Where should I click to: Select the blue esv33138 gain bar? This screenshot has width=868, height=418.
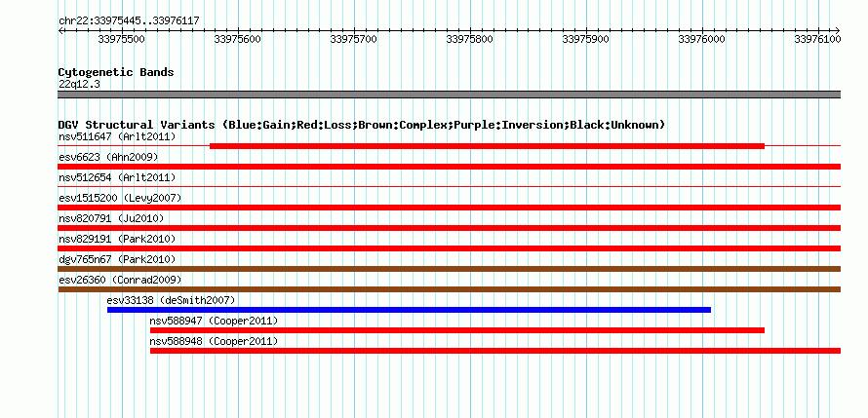(409, 310)
